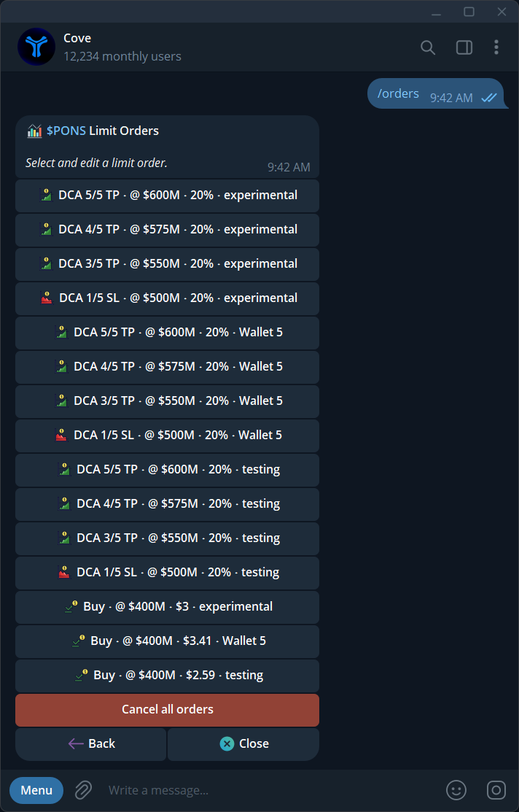The height and width of the screenshot is (812, 519).
Task: Toggle the side panel icon
Action: point(464,47)
